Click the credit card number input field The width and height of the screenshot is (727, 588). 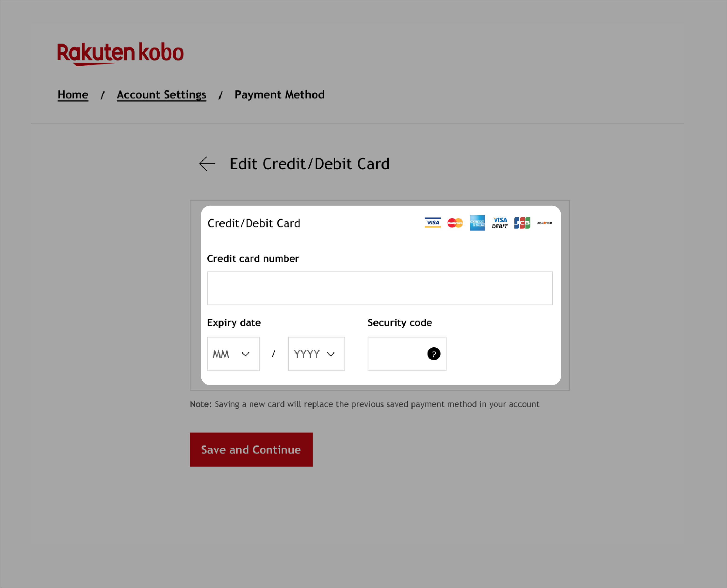380,288
